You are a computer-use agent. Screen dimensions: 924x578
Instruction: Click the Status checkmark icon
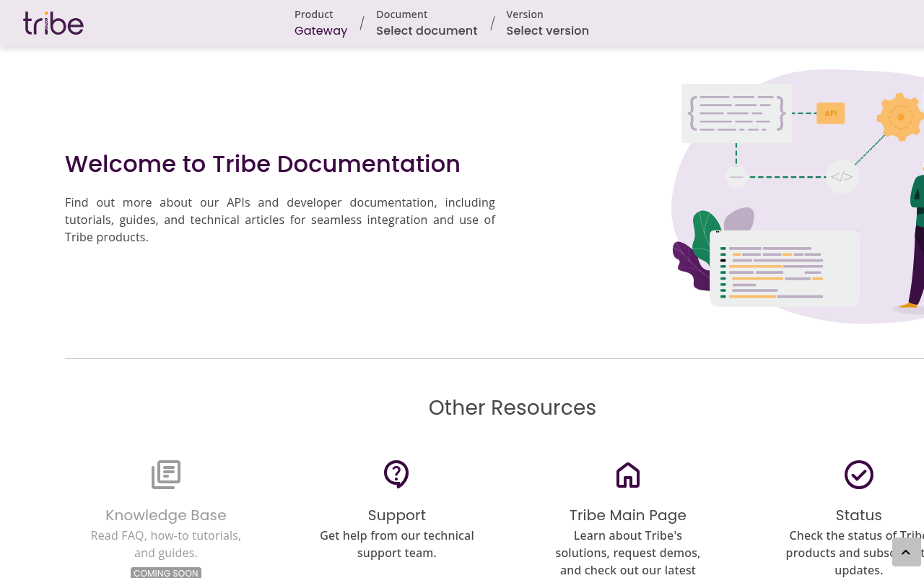click(x=859, y=475)
